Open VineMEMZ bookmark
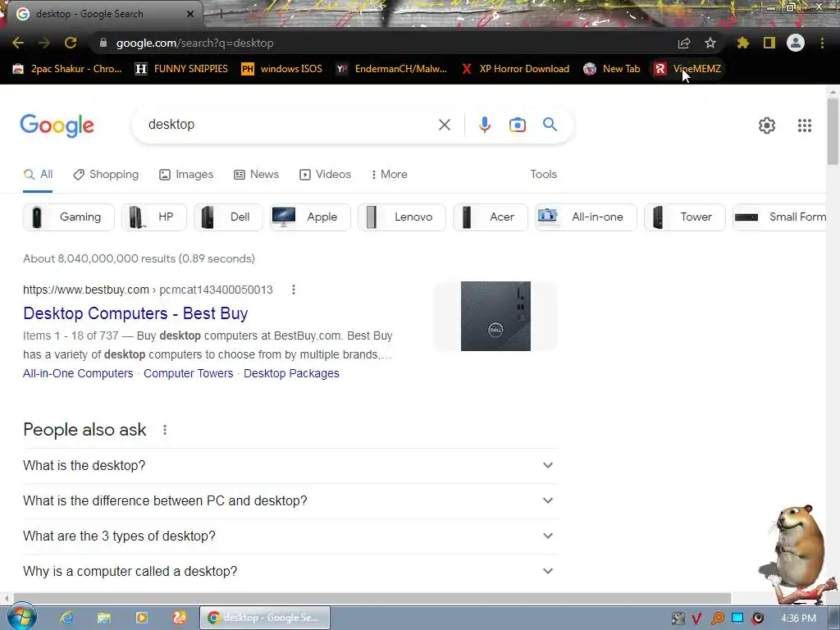 (688, 69)
